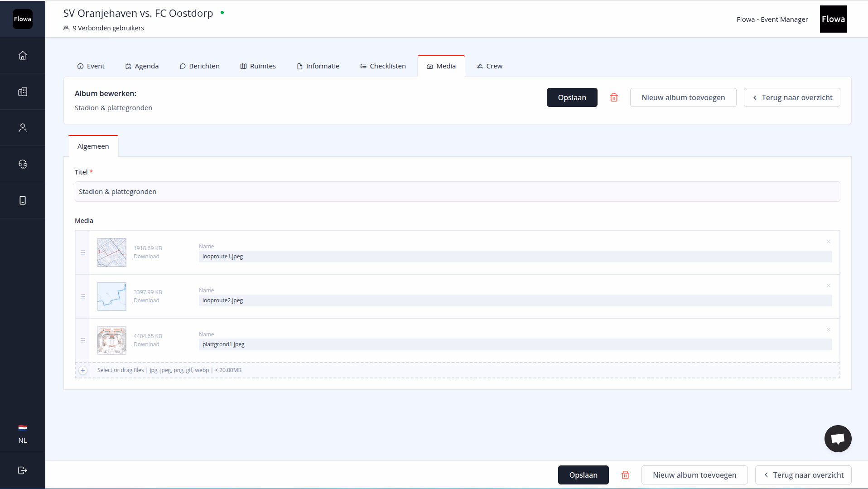
Task: Switch to the Agenda tab
Action: [x=142, y=66]
